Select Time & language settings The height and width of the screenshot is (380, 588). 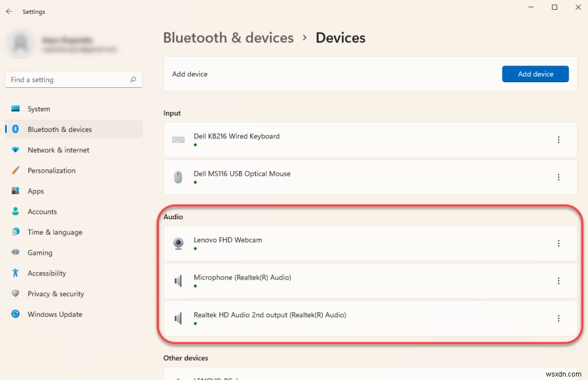[55, 232]
